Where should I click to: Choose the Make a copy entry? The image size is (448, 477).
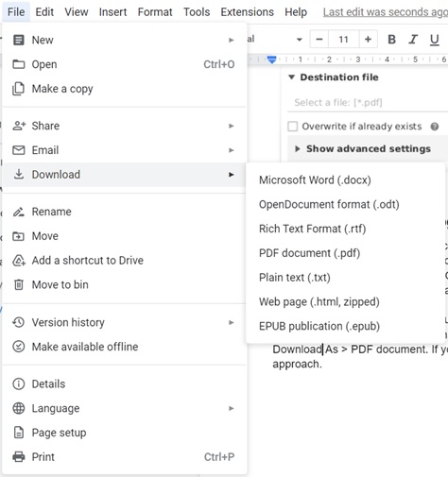point(125,89)
